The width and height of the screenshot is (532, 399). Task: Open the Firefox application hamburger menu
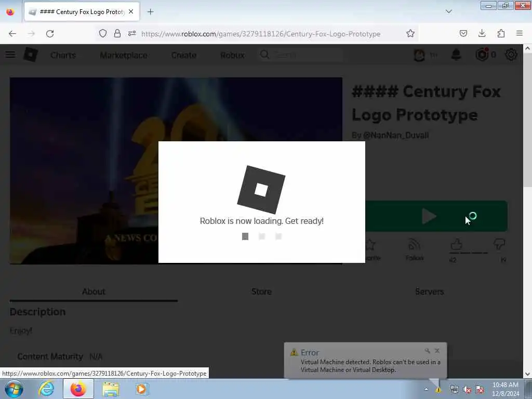pyautogui.click(x=520, y=33)
